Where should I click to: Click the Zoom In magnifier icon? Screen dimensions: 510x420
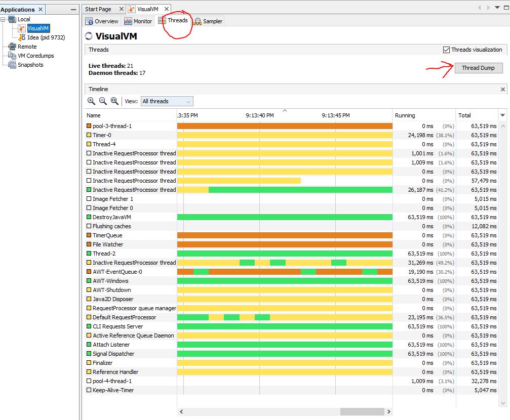[91, 101]
